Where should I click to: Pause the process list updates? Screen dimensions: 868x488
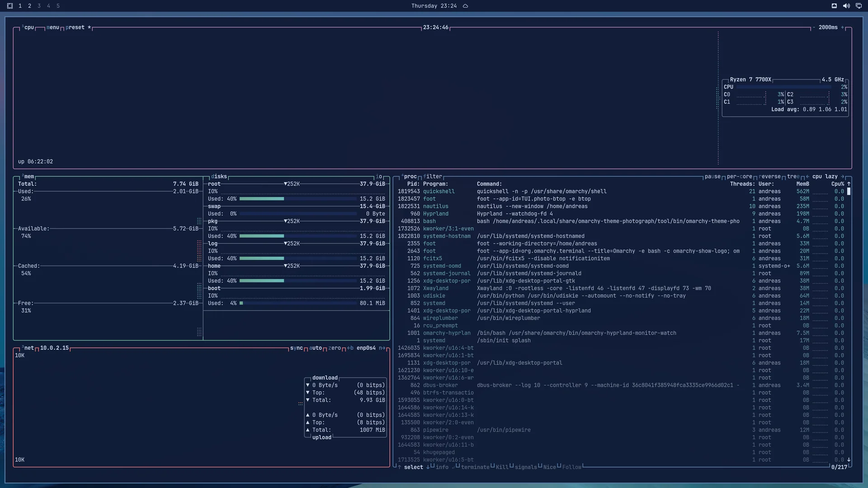tap(712, 177)
